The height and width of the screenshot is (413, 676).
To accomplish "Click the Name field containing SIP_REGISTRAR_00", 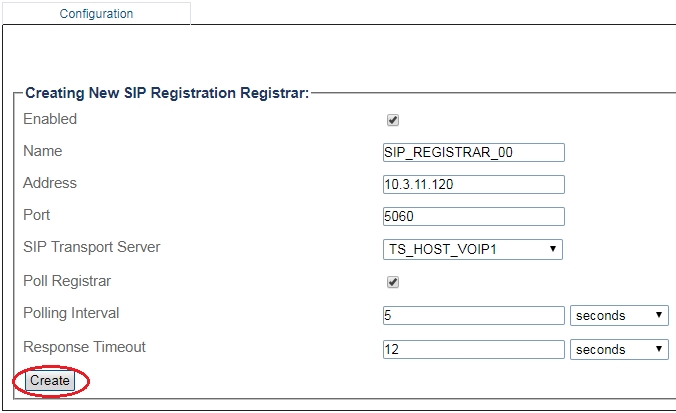I will (473, 152).
